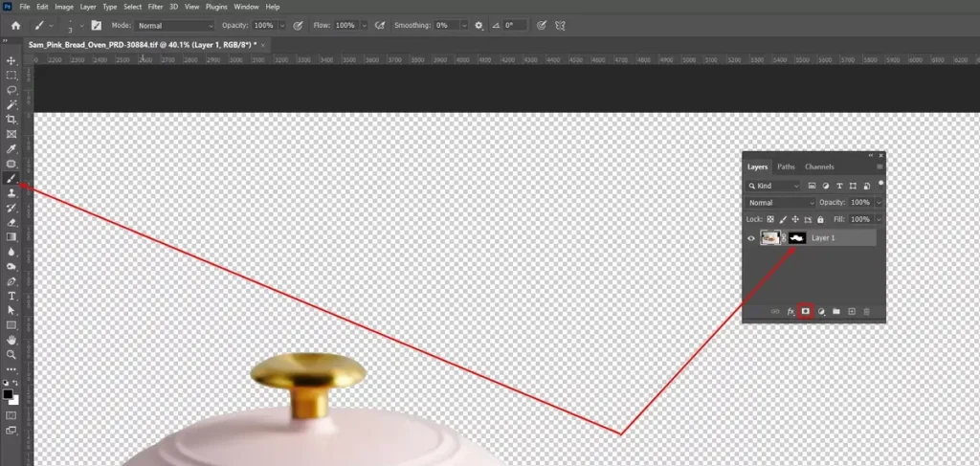Select the Brush tool in the toolbar
980x466 pixels.
click(x=11, y=179)
